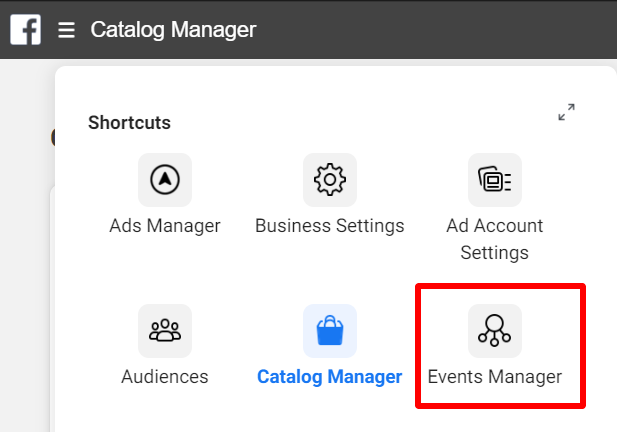Open the Audiences people icon

[165, 331]
